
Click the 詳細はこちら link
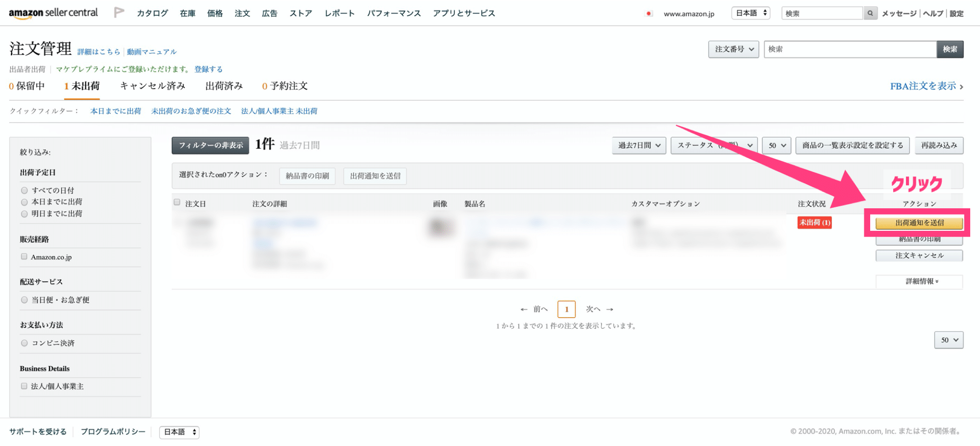pyautogui.click(x=99, y=51)
